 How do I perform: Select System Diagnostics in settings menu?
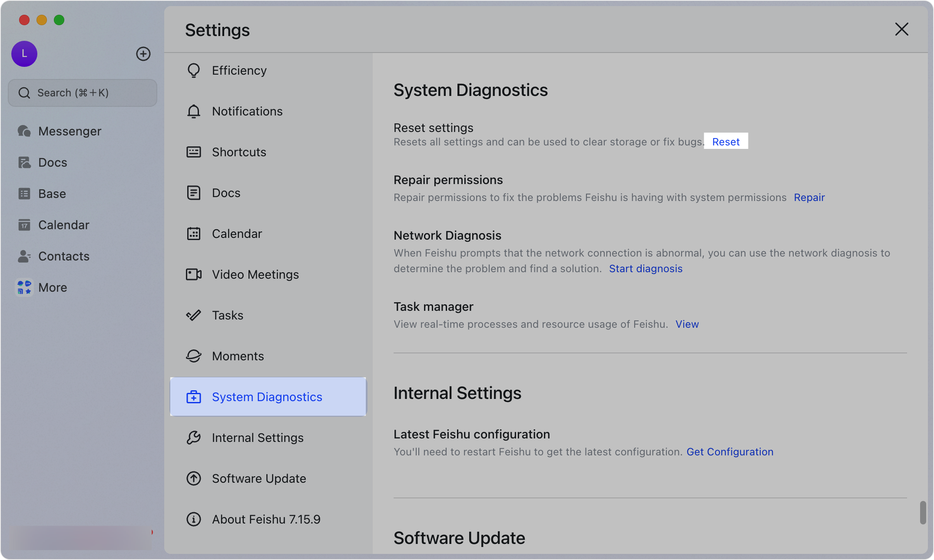coord(268,397)
